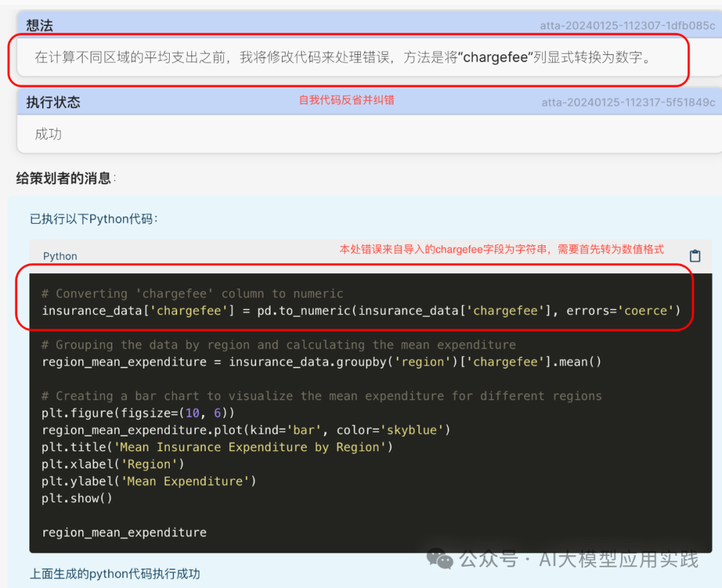
Task: Click the plt.xlabel('Region') line
Action: click(x=113, y=464)
